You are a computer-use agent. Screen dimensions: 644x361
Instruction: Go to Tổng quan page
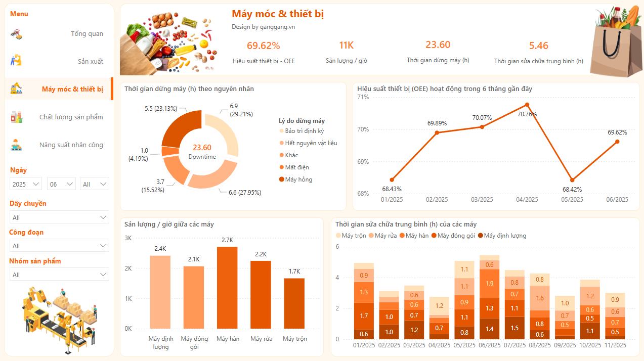[87, 34]
